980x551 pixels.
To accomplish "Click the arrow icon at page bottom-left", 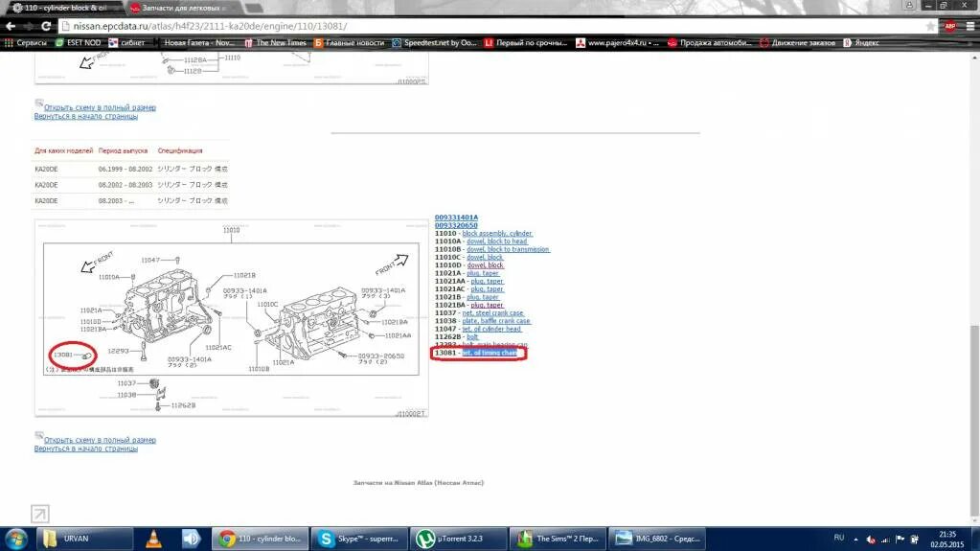I will click(x=40, y=514).
